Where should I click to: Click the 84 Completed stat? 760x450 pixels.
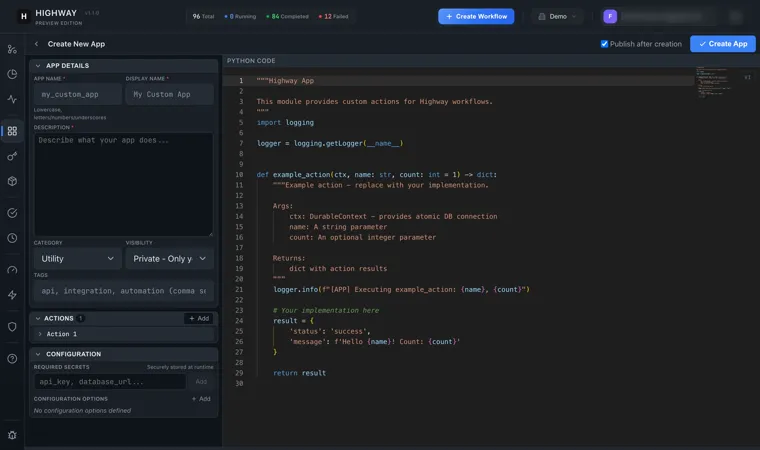[287, 16]
